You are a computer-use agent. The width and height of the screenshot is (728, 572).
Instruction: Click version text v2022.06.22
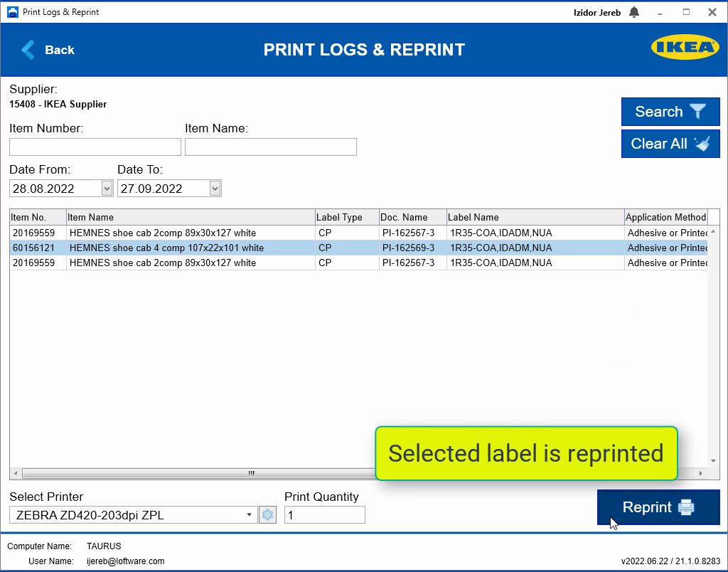click(x=670, y=561)
